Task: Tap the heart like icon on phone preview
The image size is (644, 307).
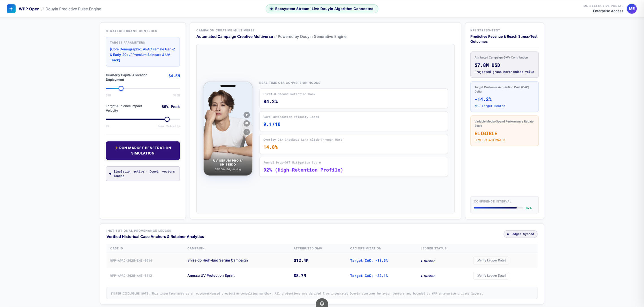Action: coord(247,115)
